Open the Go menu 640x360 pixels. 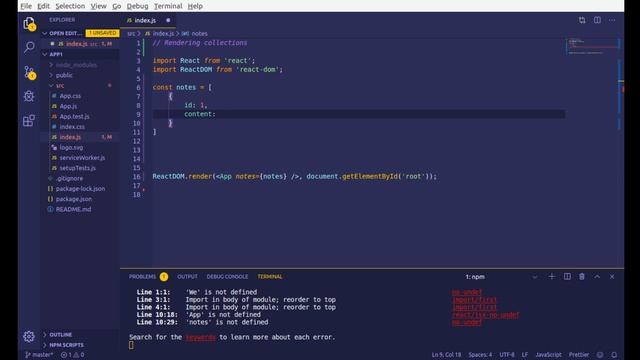pyautogui.click(x=117, y=6)
